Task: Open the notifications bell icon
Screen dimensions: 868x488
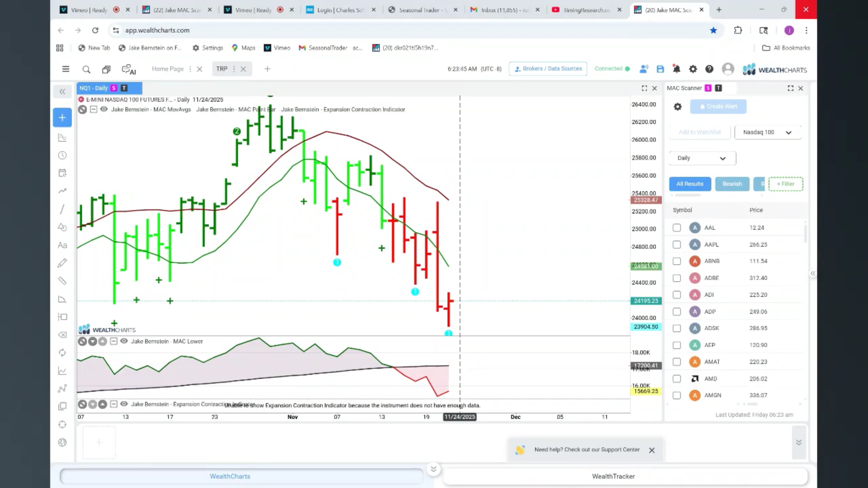Action: tap(676, 69)
